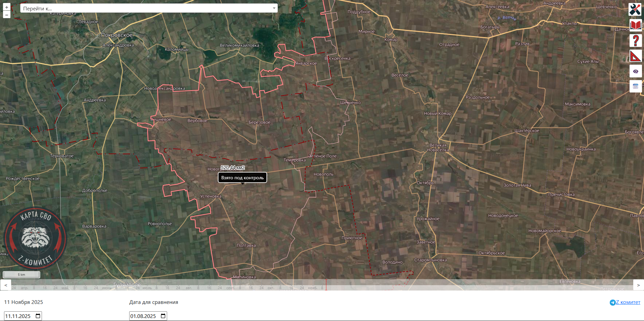Click the "Варваровка" map label
644x321 pixels.
click(x=94, y=226)
